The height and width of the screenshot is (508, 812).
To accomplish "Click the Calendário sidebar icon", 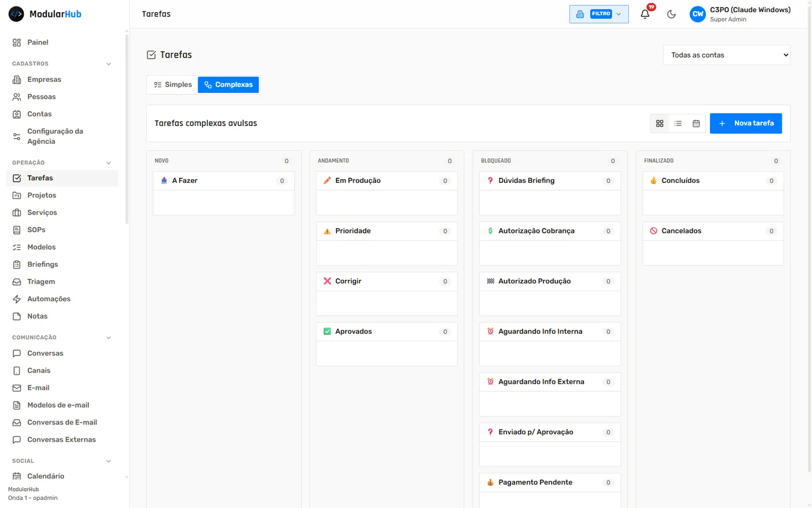I will point(17,477).
